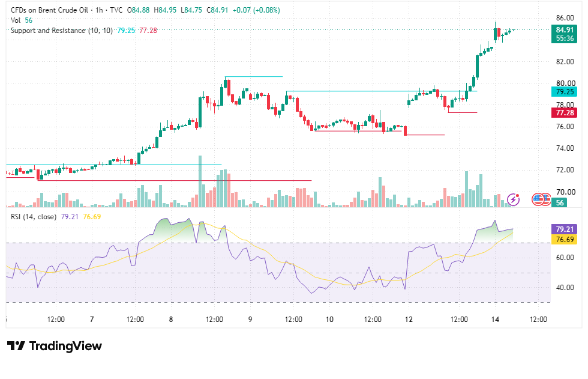Image resolution: width=588 pixels, height=379 pixels.
Task: Click the 14 date label on time axis
Action: (495, 320)
